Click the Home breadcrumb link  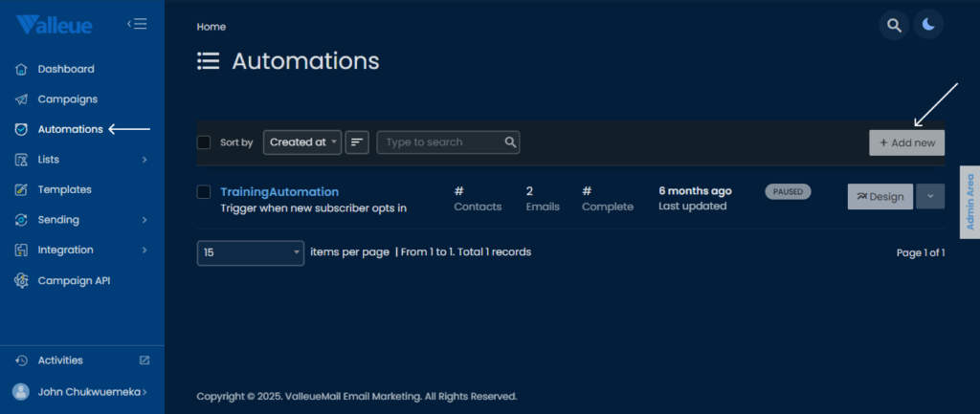click(212, 27)
